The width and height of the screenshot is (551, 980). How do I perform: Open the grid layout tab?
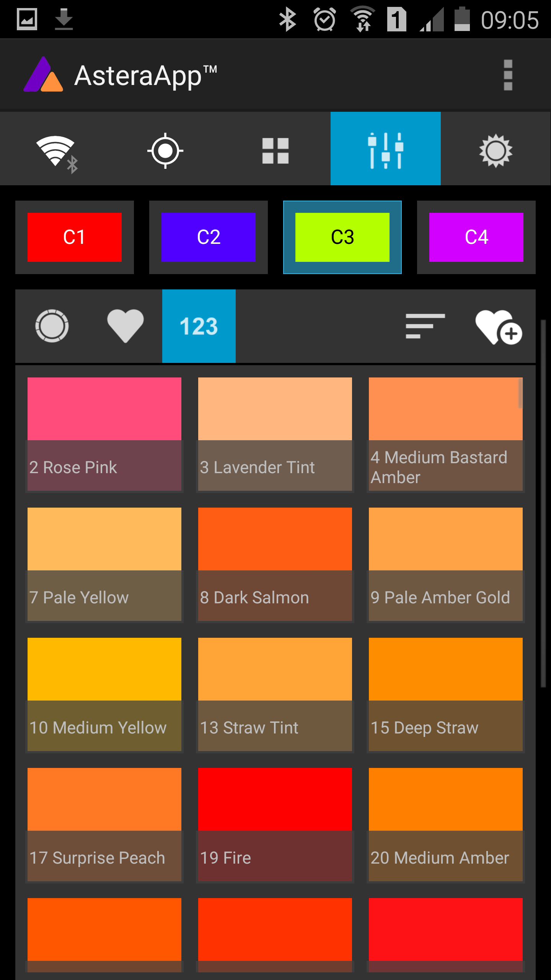275,149
